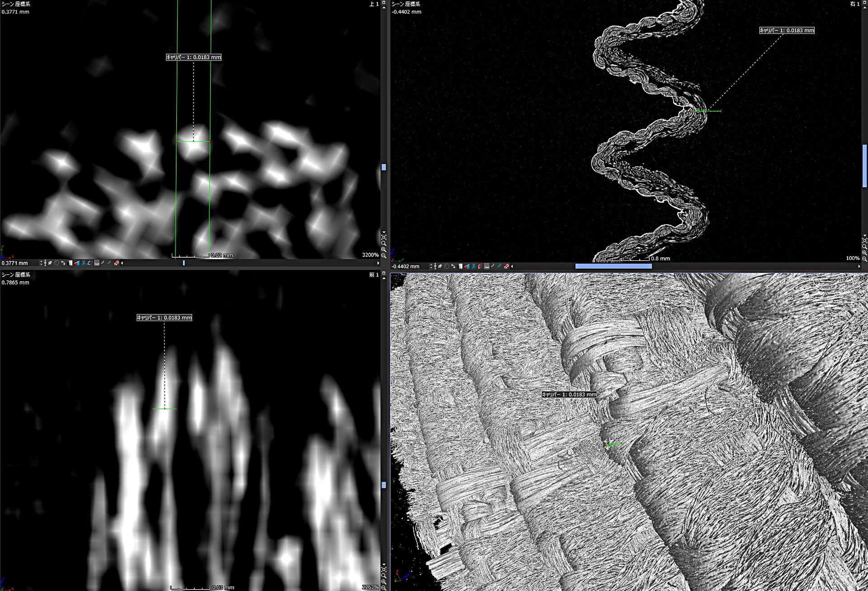
Task: Fit the top-left view using frame icon
Action: point(383,237)
